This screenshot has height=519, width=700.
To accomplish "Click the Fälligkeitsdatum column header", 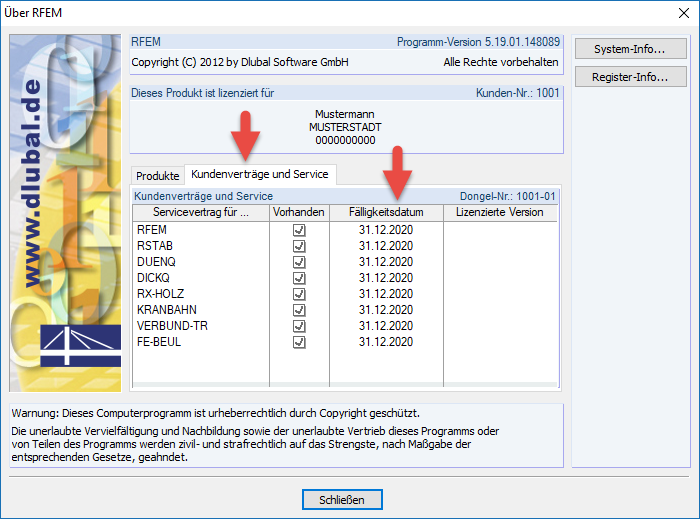I will (386, 212).
